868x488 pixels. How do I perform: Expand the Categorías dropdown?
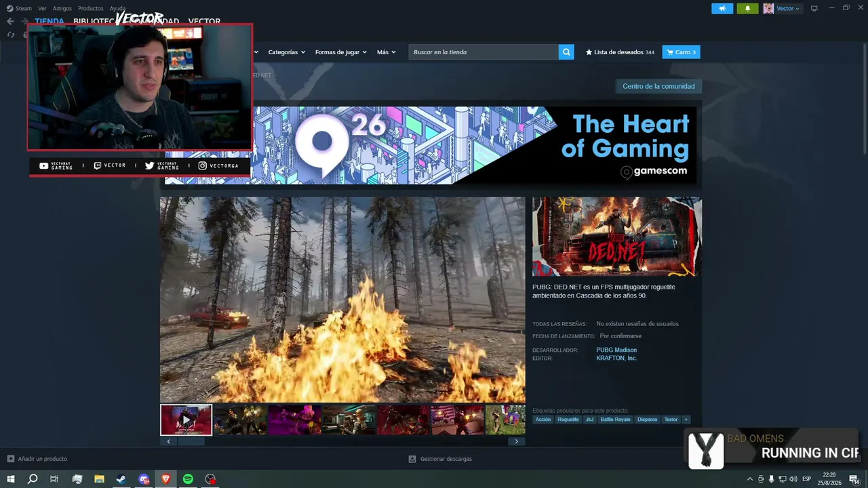point(286,52)
